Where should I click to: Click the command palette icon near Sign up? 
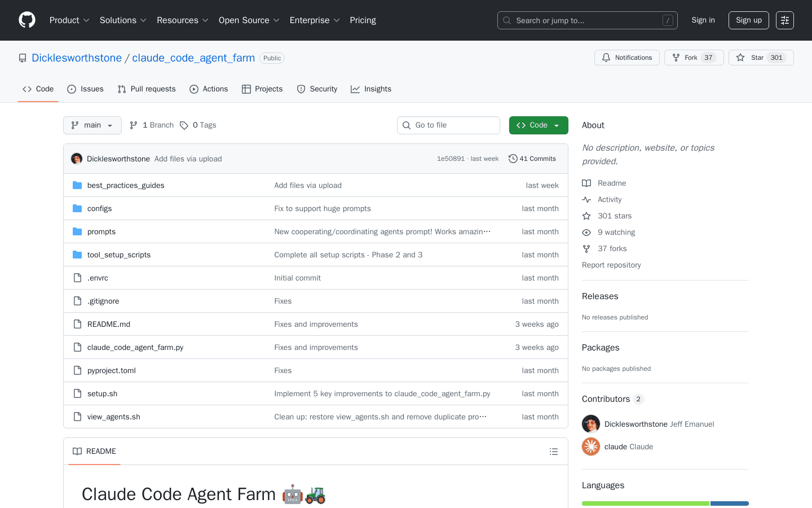pos(784,20)
